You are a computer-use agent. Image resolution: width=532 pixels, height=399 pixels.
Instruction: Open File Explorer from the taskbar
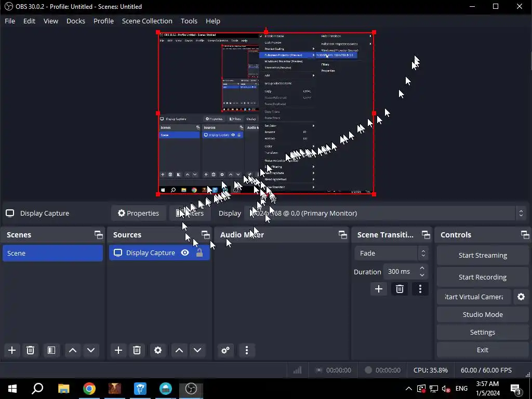point(63,389)
